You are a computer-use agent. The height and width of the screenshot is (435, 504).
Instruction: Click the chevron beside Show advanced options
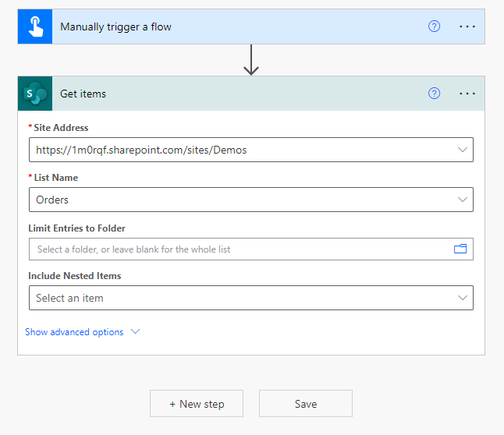point(135,331)
